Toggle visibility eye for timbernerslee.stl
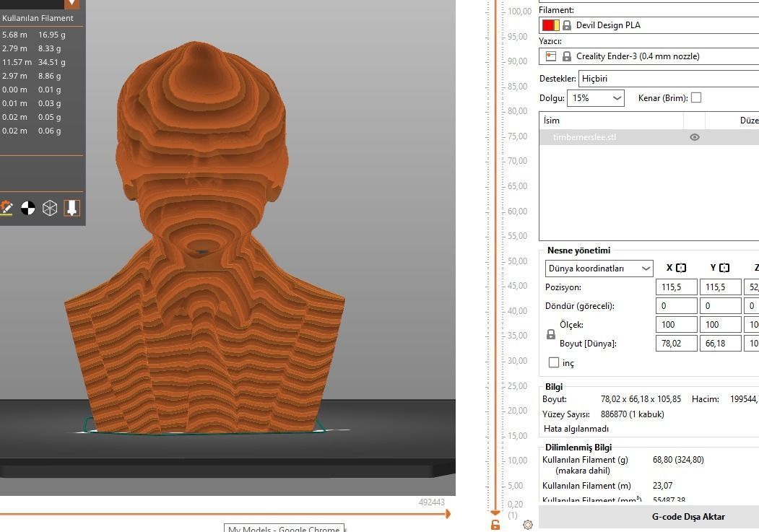 pyautogui.click(x=695, y=137)
